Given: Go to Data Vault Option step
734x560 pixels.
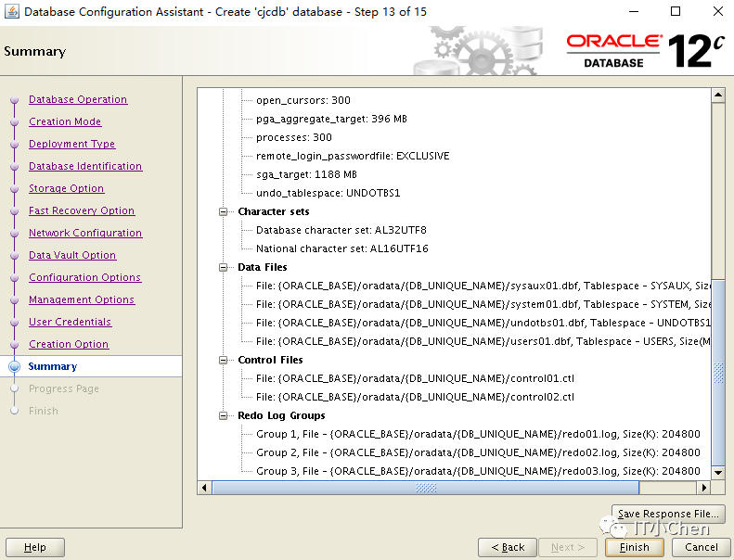Looking at the screenshot, I should 72,255.
